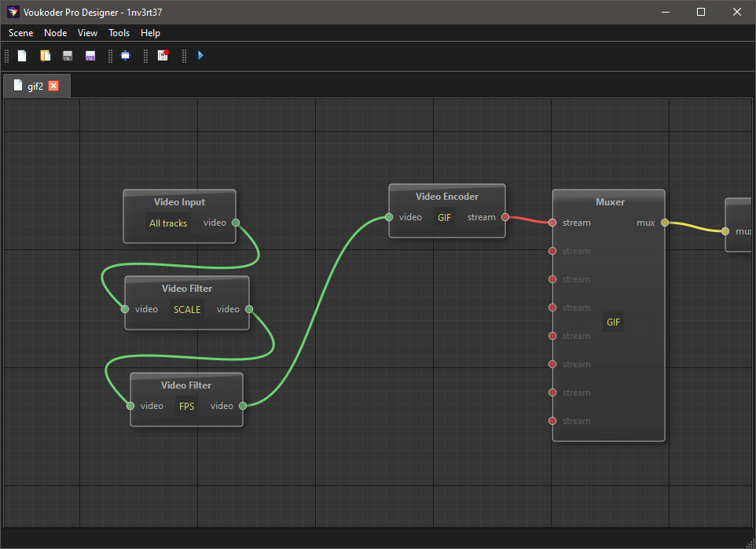Image resolution: width=756 pixels, height=549 pixels.
Task: Click the GIF label inside the Muxer node
Action: 613,322
